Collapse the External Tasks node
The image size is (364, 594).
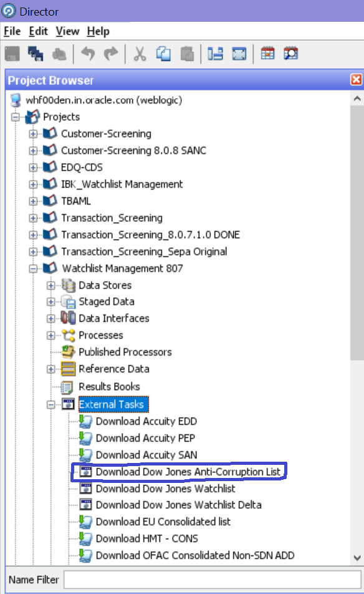[51, 404]
